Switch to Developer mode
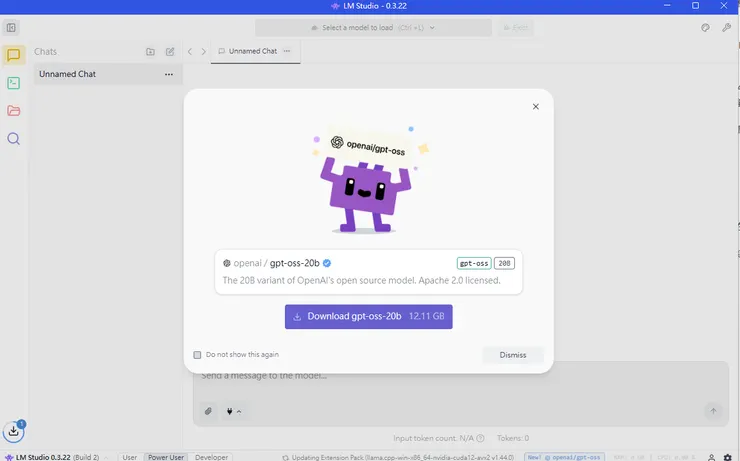 click(211, 457)
